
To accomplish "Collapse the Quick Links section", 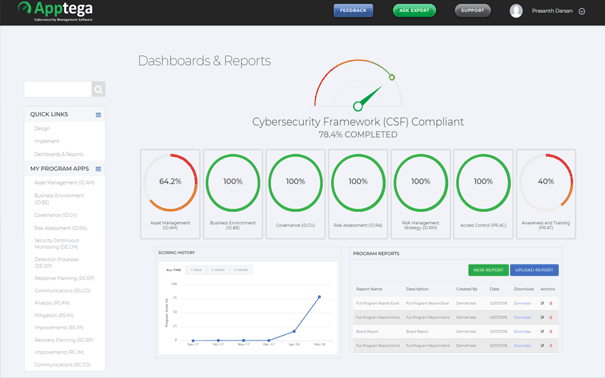I will coord(98,115).
